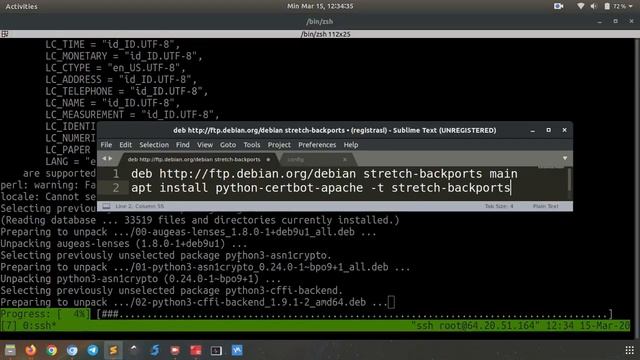The image size is (640, 360).
Task: Close the config tab in Sublime Text
Action: [345, 160]
